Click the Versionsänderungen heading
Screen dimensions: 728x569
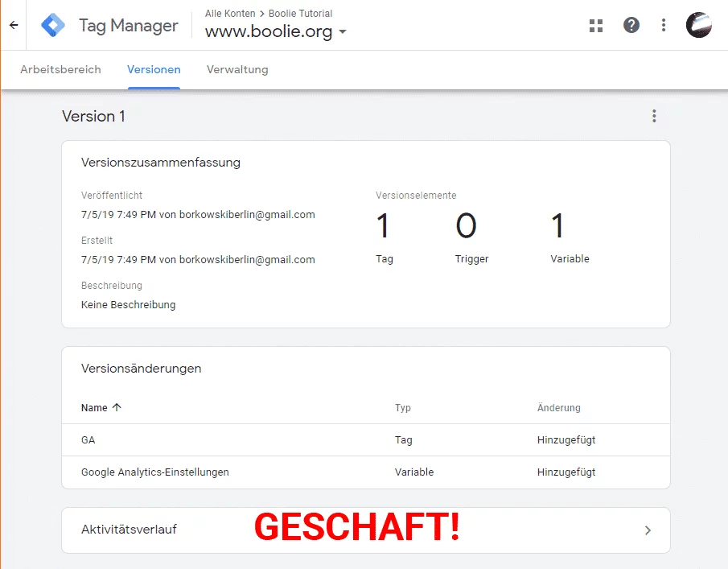pos(141,369)
